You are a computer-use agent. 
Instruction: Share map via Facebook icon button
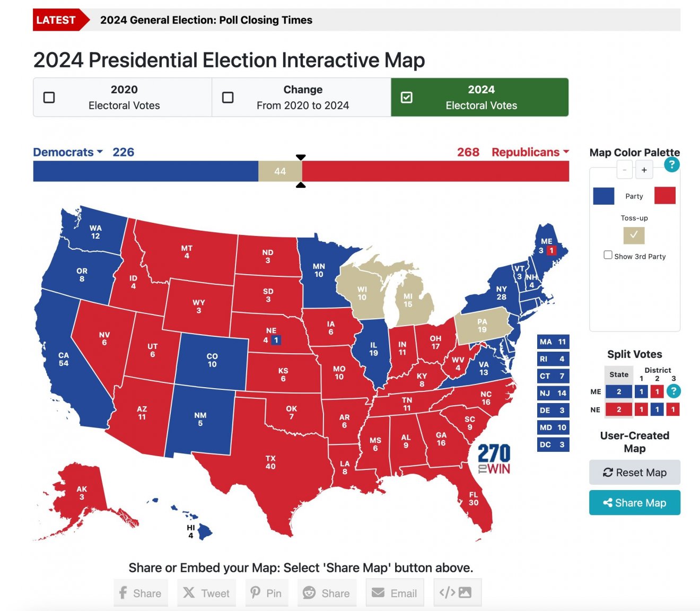141,593
